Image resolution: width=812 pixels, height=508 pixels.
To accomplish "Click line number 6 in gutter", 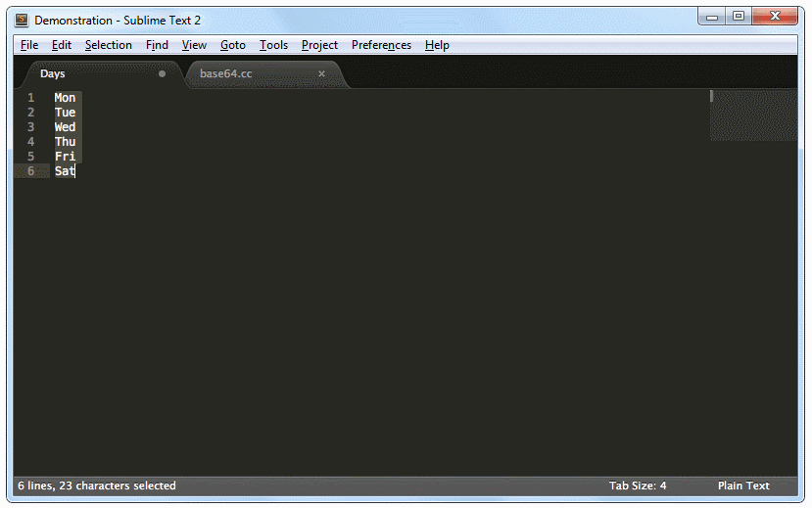I will point(31,170).
